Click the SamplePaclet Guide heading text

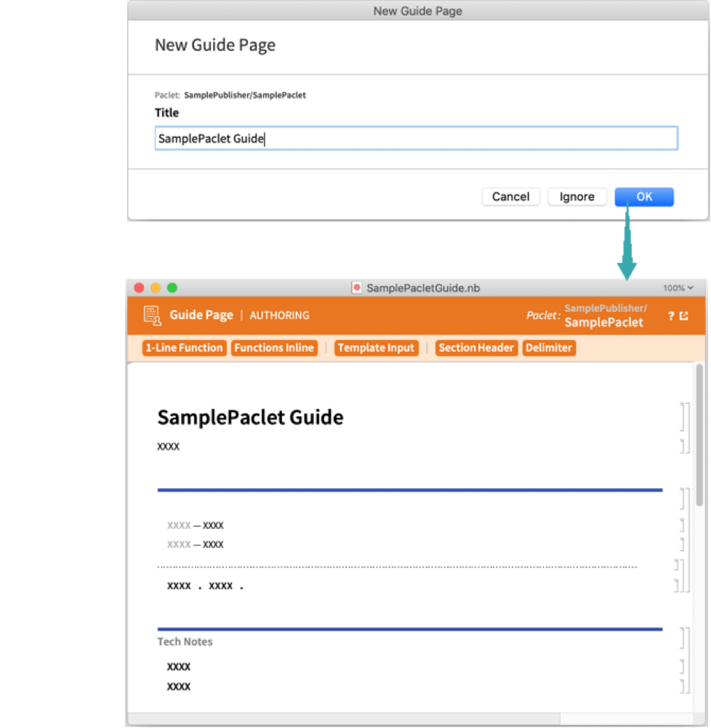click(250, 417)
